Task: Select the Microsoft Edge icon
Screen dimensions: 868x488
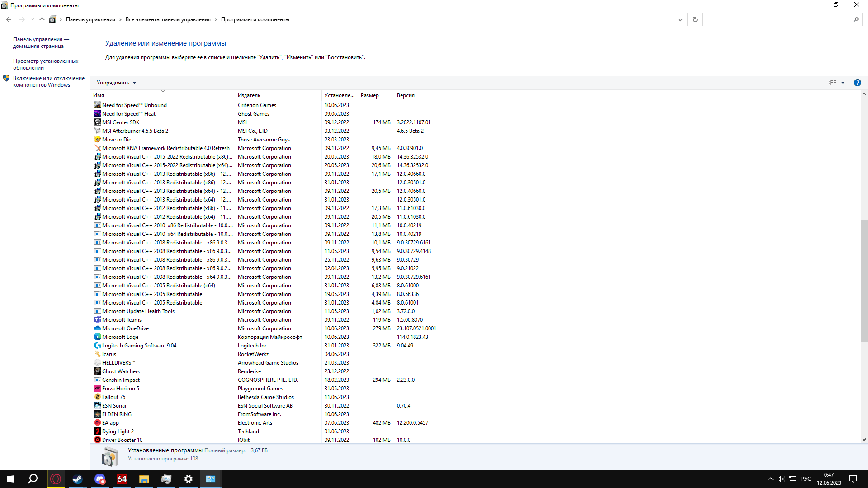Action: pos(97,337)
